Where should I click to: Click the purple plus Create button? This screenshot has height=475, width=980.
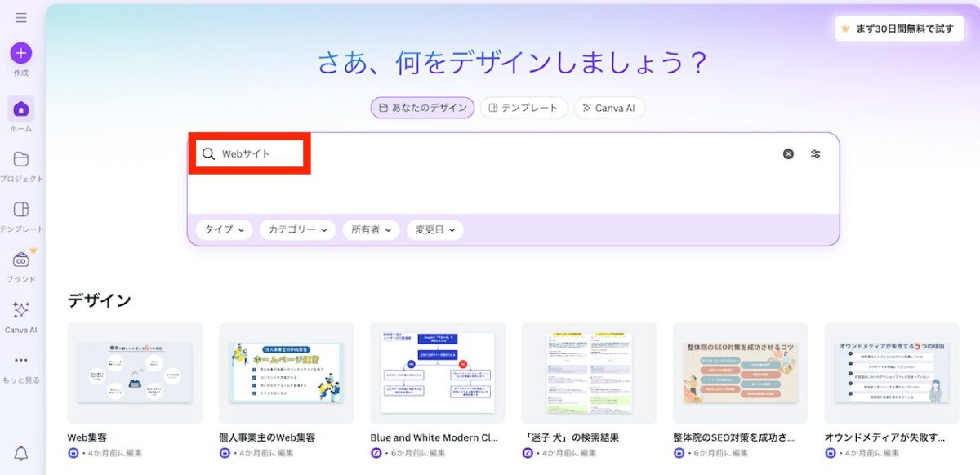click(21, 53)
